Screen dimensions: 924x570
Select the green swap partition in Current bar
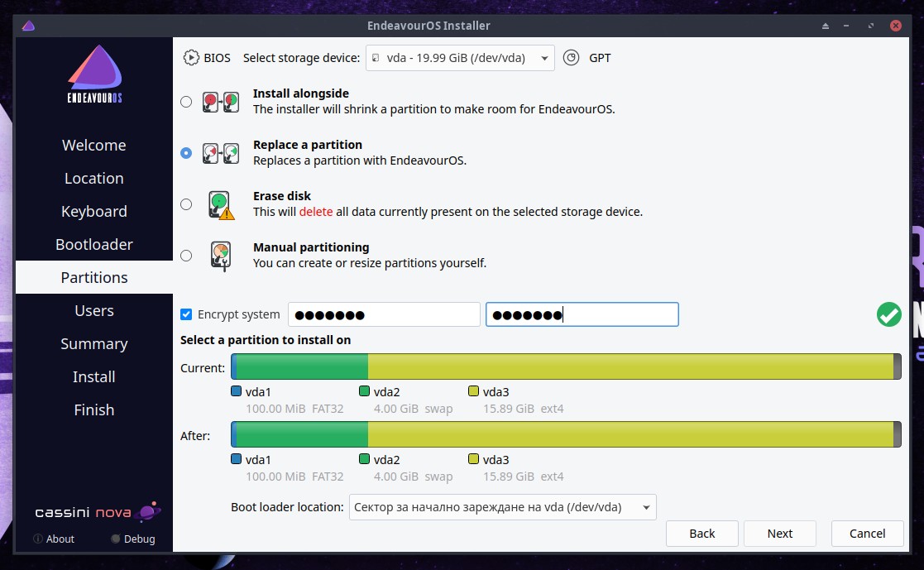pyautogui.click(x=302, y=366)
